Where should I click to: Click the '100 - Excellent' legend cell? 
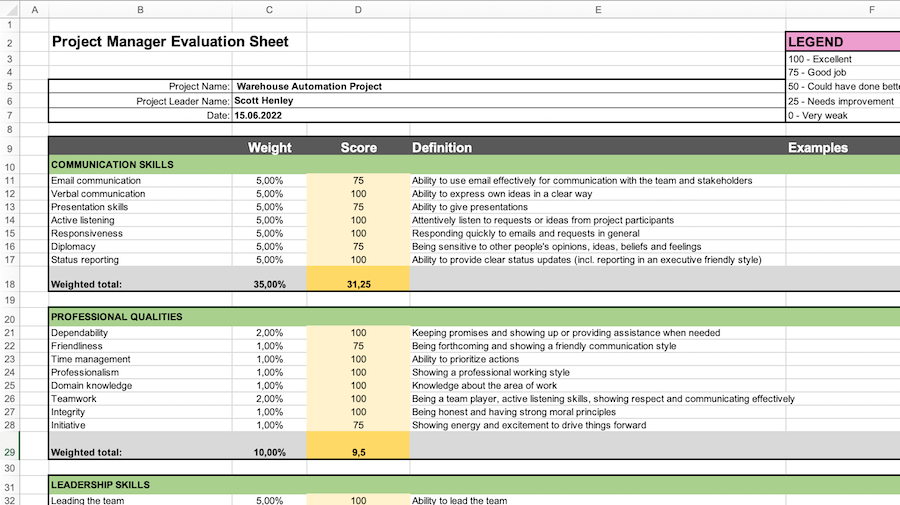[843, 59]
